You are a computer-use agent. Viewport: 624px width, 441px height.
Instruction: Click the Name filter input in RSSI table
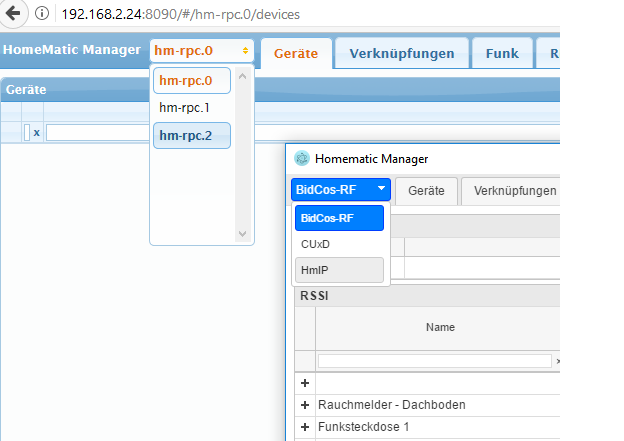435,361
